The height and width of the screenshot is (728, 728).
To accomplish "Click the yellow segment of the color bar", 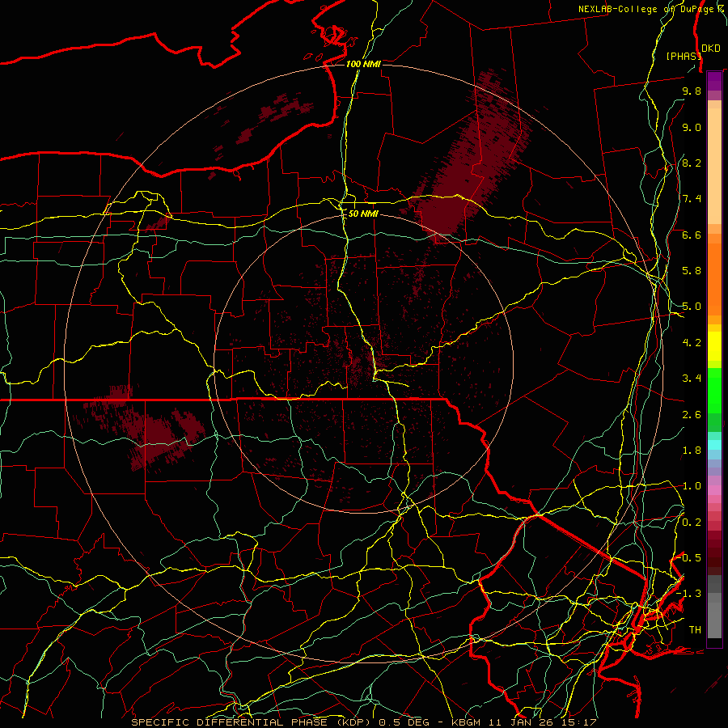I will (x=714, y=346).
